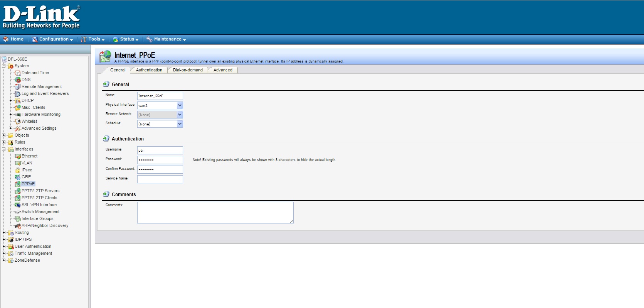Select the DFL-860E root node

coord(17,59)
